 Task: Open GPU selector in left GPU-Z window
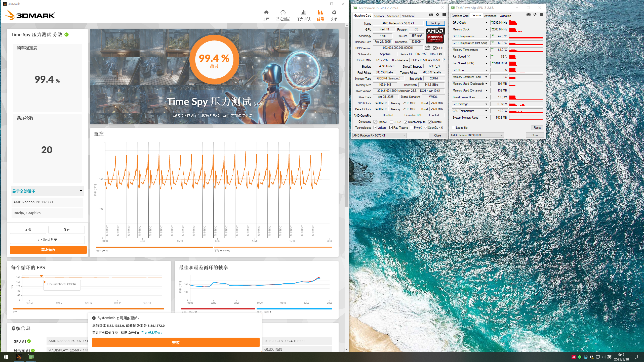(379, 135)
